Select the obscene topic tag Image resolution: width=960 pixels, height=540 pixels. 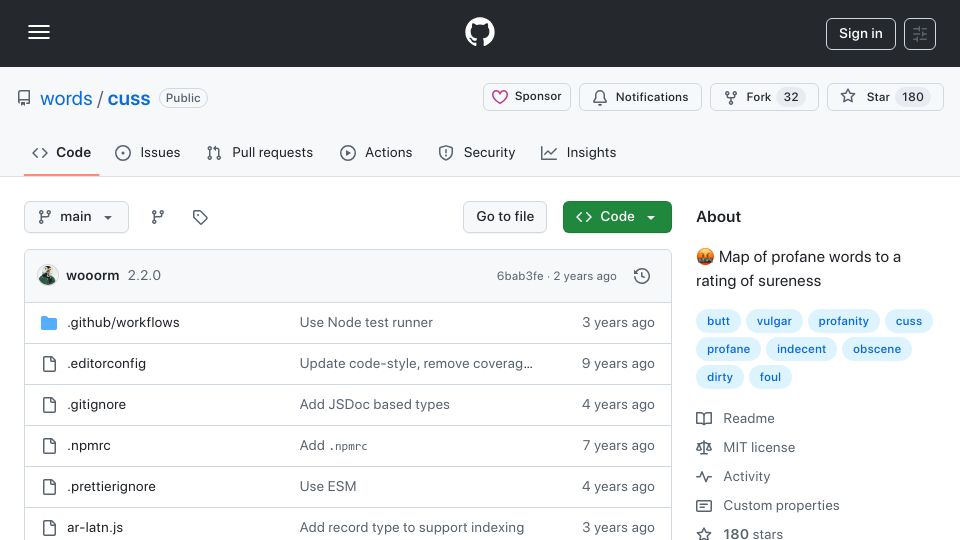click(x=877, y=350)
